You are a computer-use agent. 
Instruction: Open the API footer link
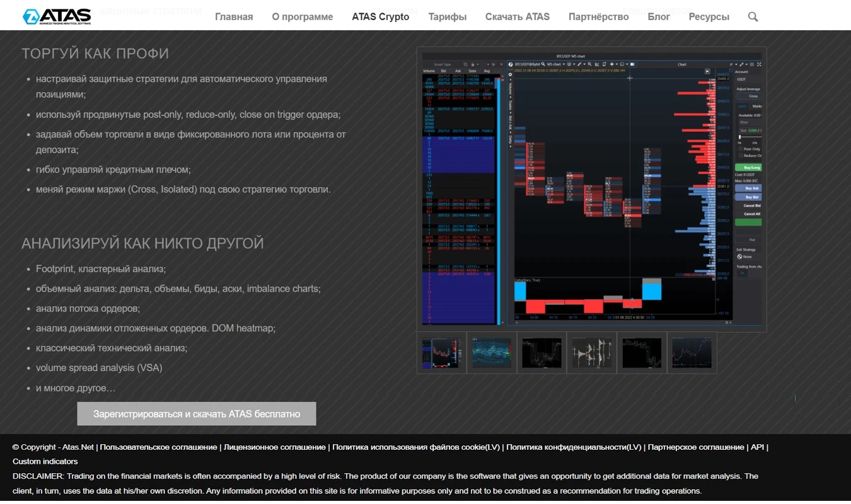click(757, 447)
